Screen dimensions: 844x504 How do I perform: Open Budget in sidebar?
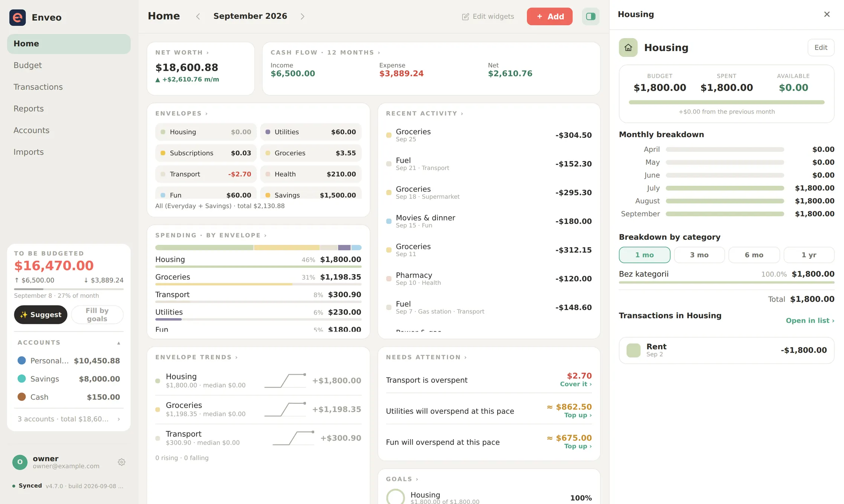69,66
